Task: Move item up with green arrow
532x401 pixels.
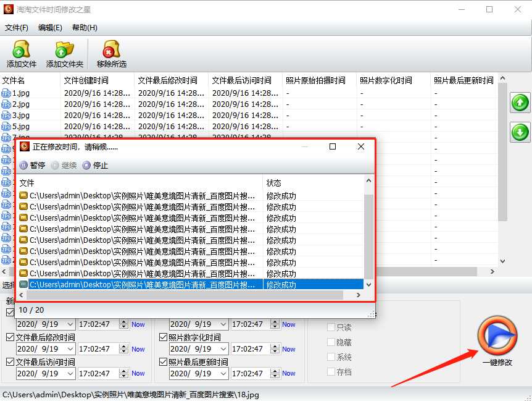Action: (x=520, y=103)
